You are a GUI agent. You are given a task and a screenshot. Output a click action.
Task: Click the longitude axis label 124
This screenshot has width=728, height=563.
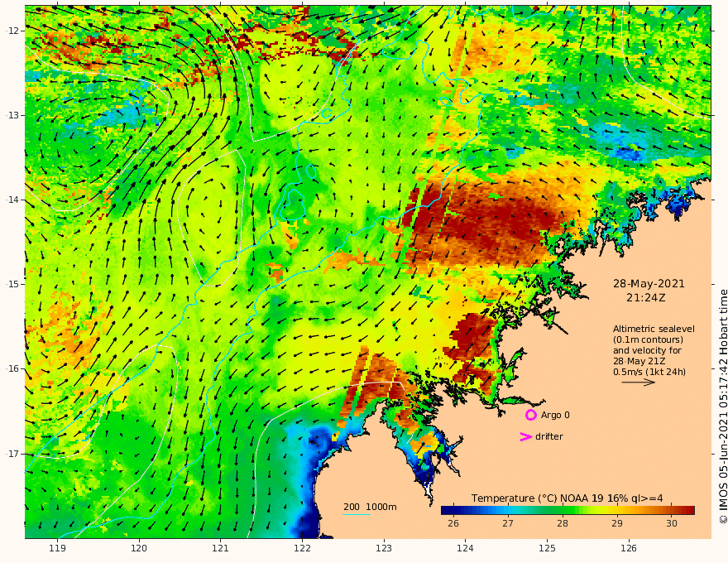465,548
